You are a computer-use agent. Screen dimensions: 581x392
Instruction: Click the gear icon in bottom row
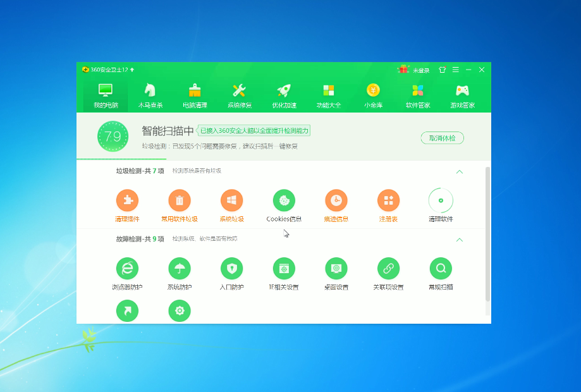pos(180,310)
